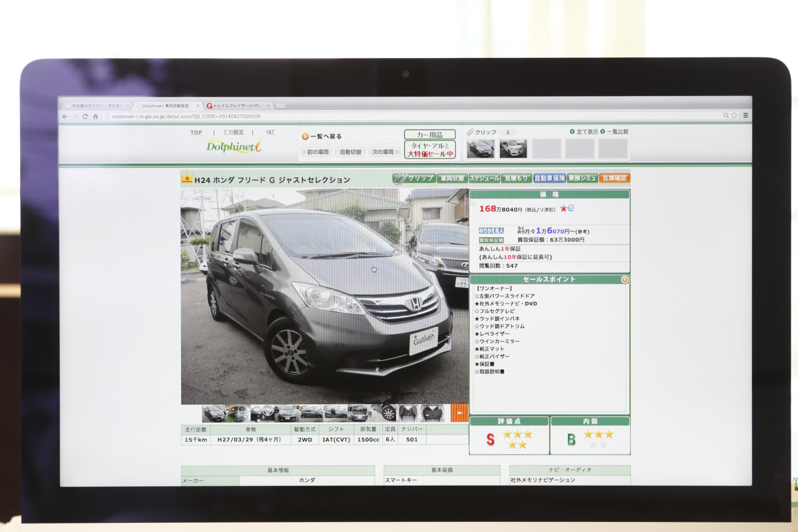Open the 乗換シミュ tab button
The width and height of the screenshot is (798, 532).
click(x=582, y=178)
